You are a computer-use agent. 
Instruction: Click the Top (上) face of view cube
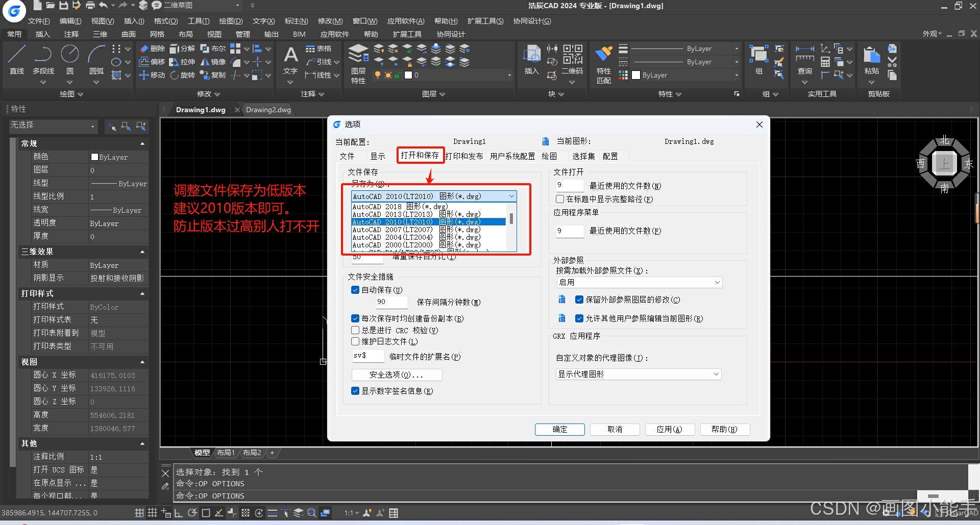[944, 164]
